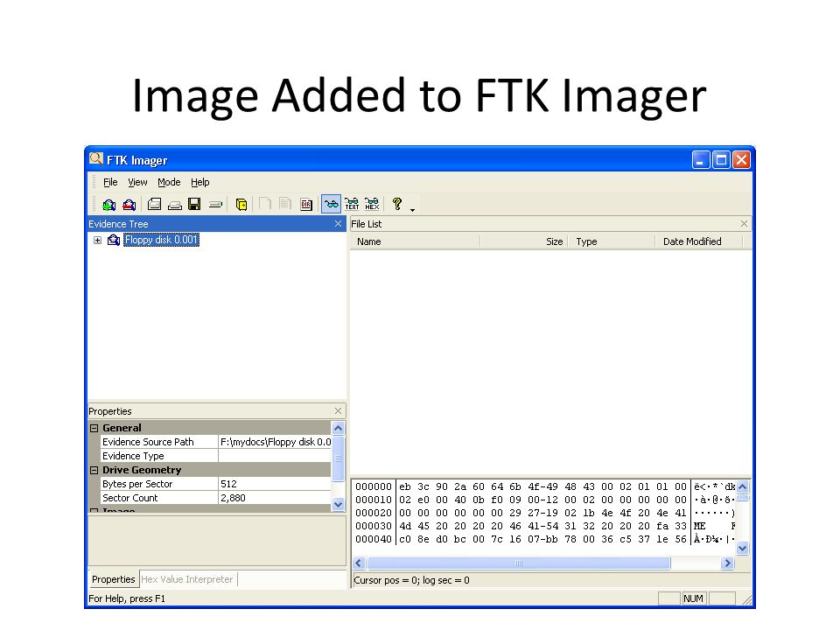The width and height of the screenshot is (840, 630).
Task: Open the File menu
Action: coord(110,182)
